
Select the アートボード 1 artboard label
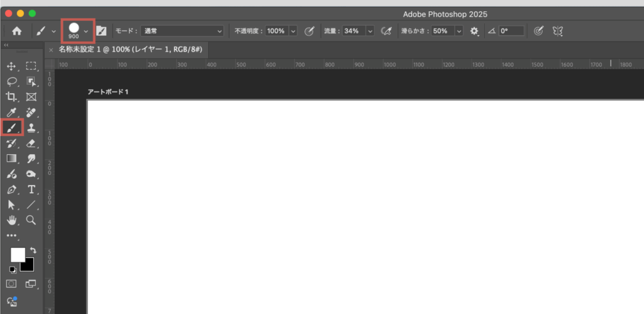108,92
